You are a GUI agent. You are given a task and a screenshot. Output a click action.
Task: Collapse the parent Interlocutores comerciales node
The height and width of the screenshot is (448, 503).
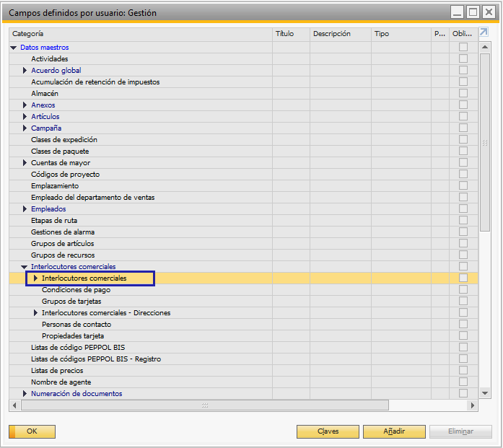tap(24, 267)
